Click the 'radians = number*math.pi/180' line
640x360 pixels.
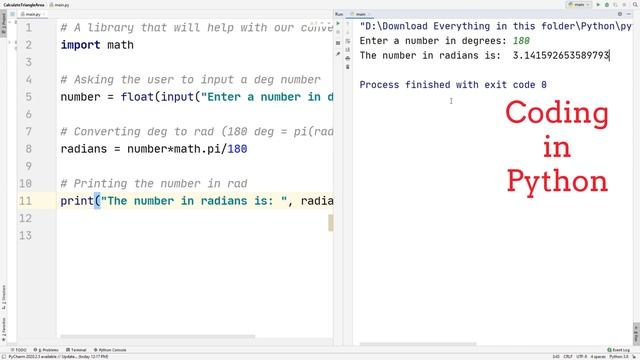click(154, 149)
